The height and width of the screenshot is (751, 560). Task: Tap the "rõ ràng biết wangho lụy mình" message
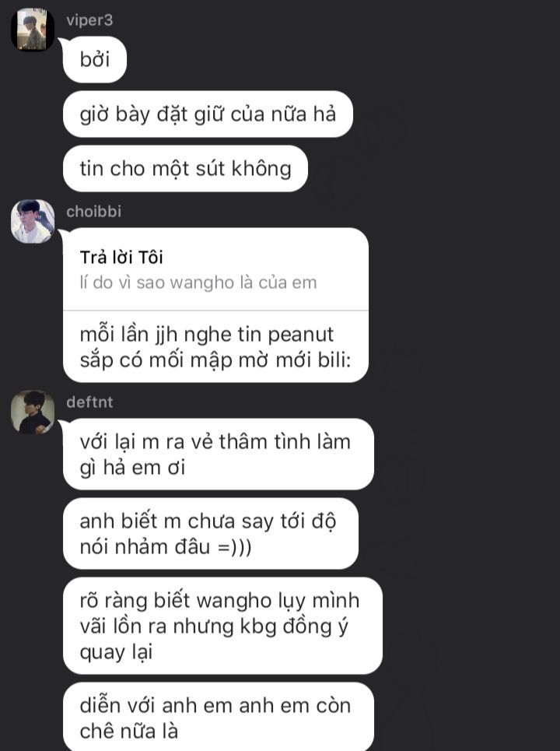pos(222,626)
